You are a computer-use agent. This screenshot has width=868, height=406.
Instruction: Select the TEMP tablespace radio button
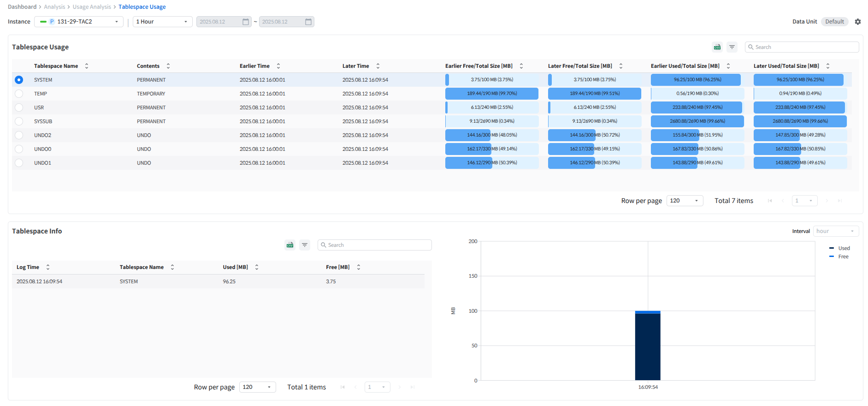coord(19,94)
